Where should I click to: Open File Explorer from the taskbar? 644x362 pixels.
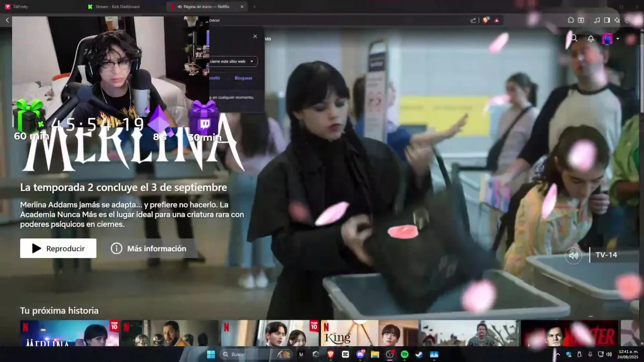tap(375, 354)
